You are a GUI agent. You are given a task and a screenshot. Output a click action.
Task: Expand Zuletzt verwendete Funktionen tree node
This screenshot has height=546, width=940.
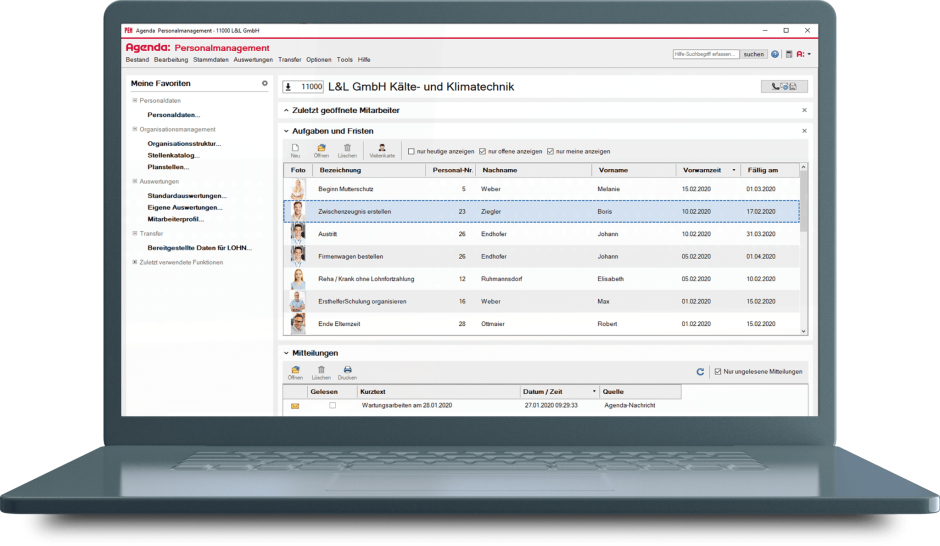pos(135,262)
